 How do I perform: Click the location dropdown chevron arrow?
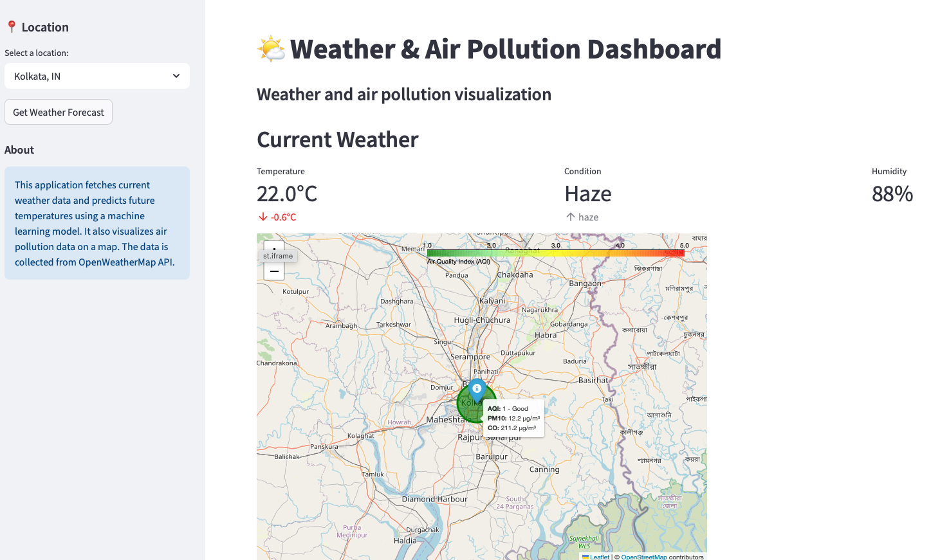176,76
